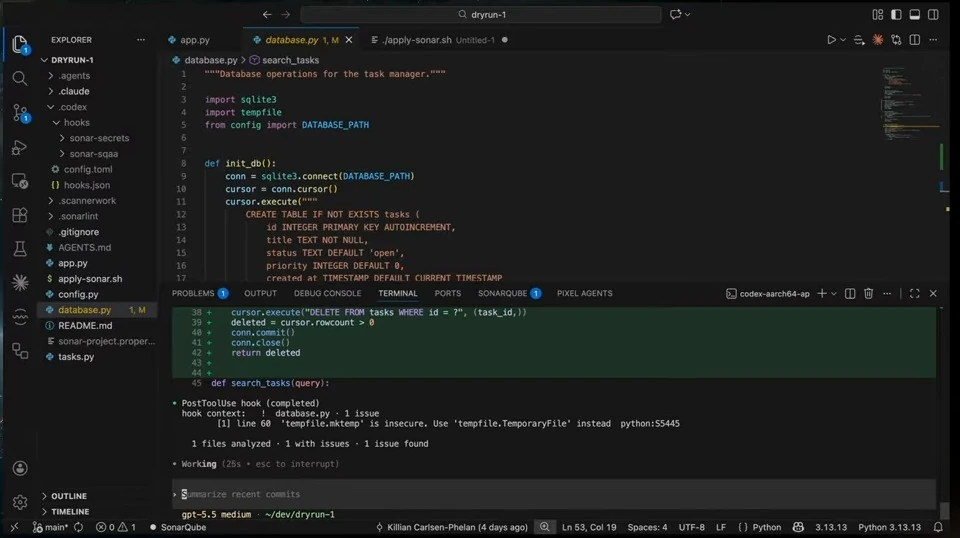Open the Search view in activity bar

tap(20, 78)
